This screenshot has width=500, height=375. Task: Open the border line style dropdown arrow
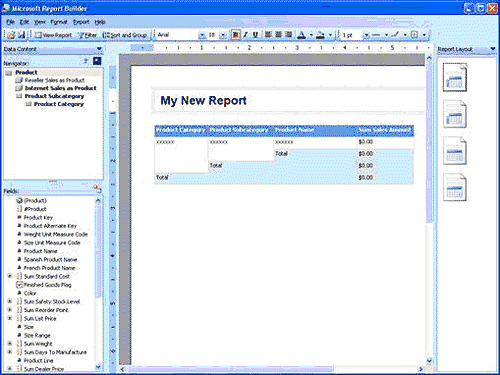(x=386, y=35)
